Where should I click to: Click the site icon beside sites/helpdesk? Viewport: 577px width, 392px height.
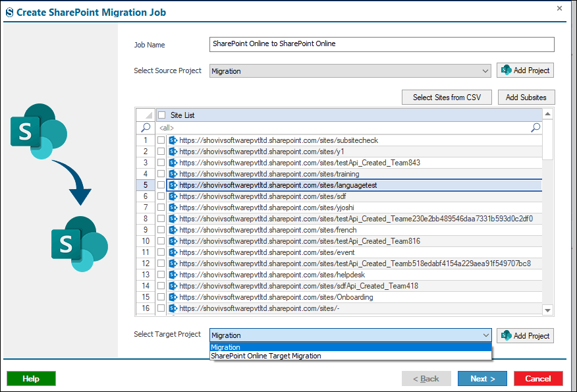point(173,275)
